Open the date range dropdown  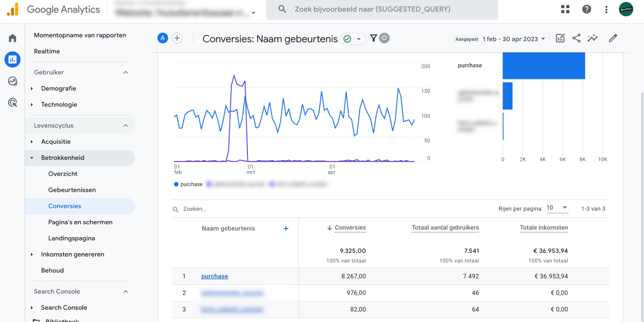(x=514, y=39)
